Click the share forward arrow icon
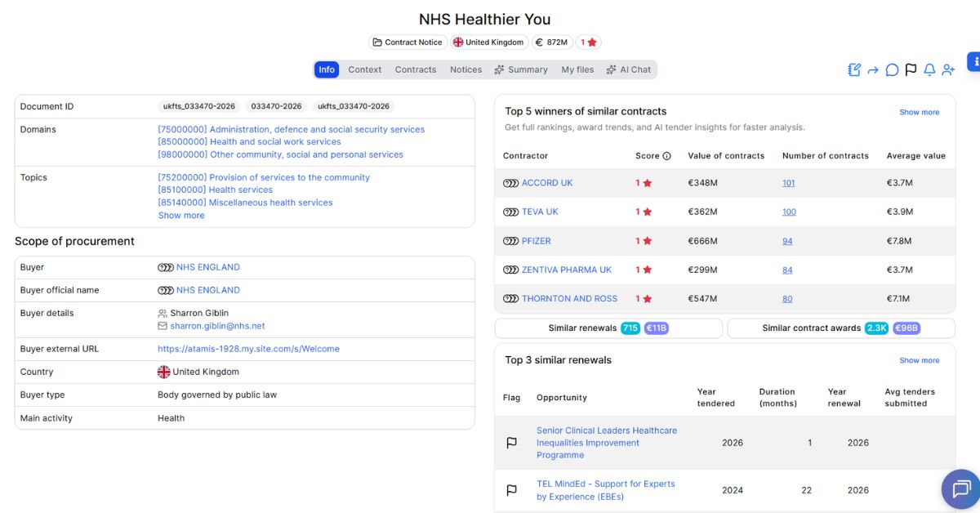 873,70
